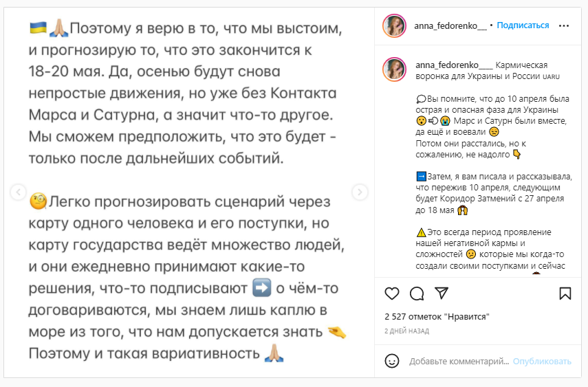Open the emoji picker smiley icon
The width and height of the screenshot is (588, 387).
[392, 361]
